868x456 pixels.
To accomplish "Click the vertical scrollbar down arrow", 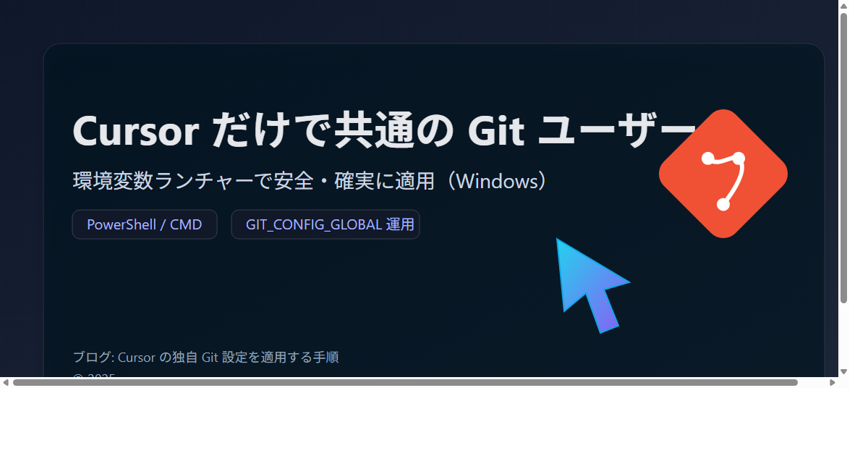I will point(843,371).
